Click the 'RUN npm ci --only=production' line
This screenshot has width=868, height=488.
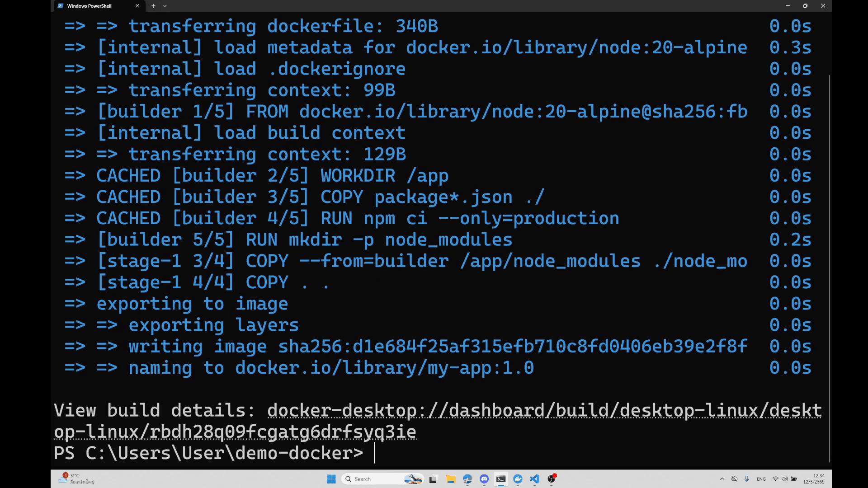pos(341,219)
